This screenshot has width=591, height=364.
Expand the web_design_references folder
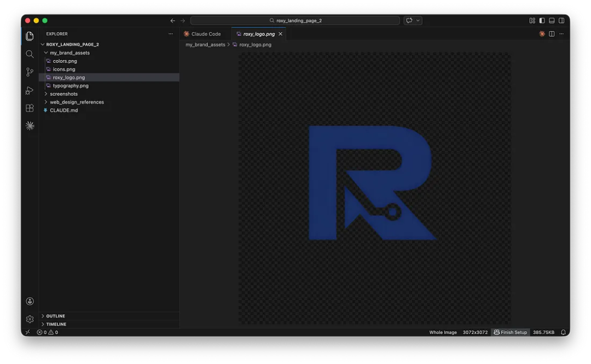77,102
